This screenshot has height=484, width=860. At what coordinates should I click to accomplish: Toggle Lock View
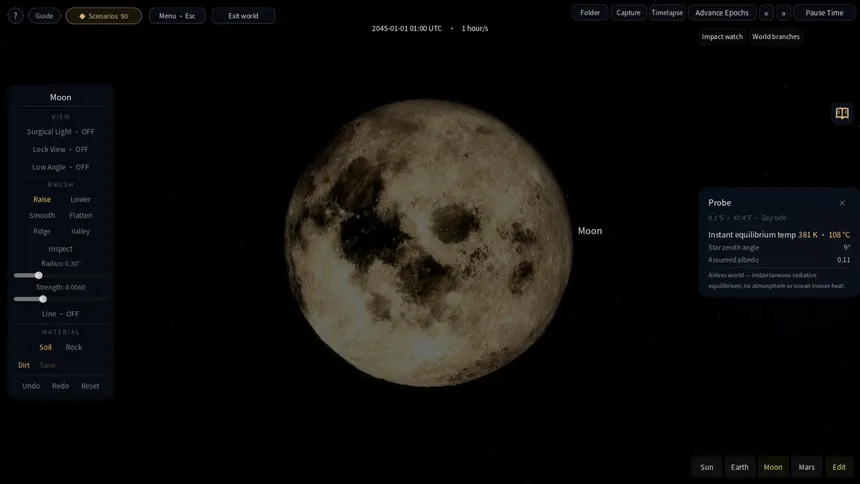coord(60,149)
